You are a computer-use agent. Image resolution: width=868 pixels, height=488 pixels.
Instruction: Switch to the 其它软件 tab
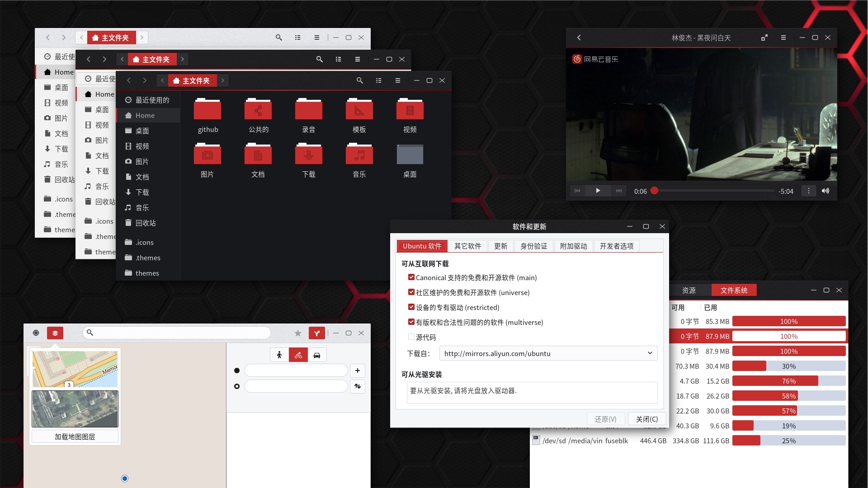467,246
